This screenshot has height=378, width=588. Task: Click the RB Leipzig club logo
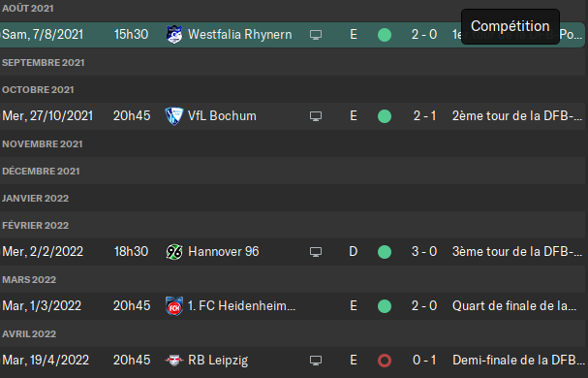pos(174,361)
